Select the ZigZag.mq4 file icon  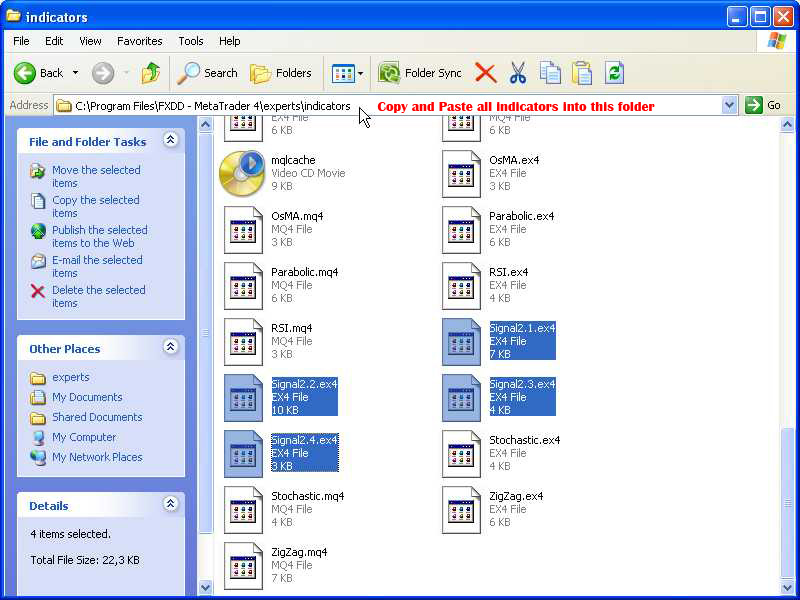click(x=244, y=565)
